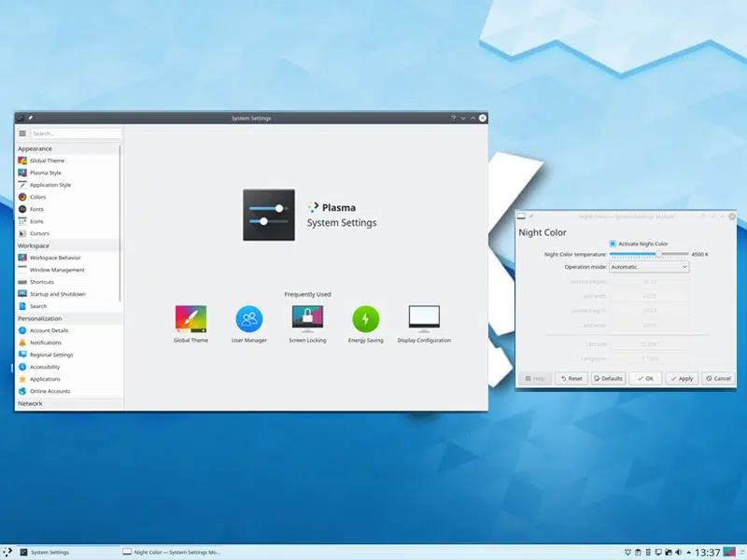Open Colors settings in sidebar
Image resolution: width=747 pixels, height=560 pixels.
pos(66,197)
